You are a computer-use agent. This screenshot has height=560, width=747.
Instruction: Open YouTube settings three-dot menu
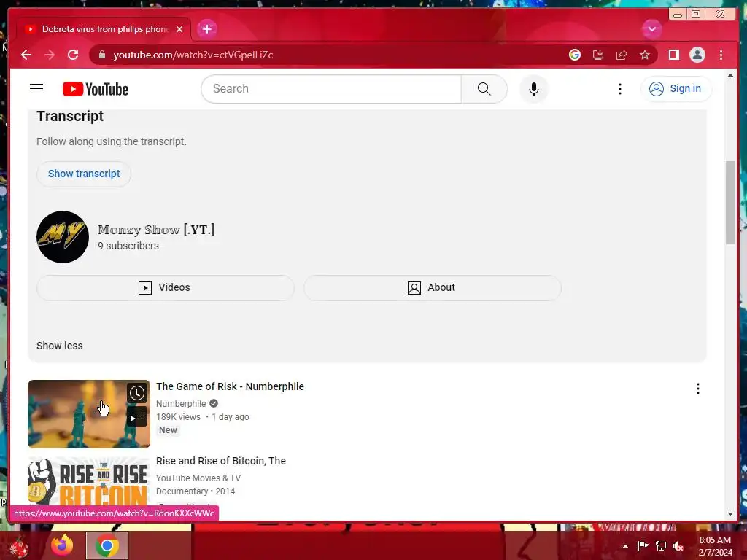click(620, 88)
